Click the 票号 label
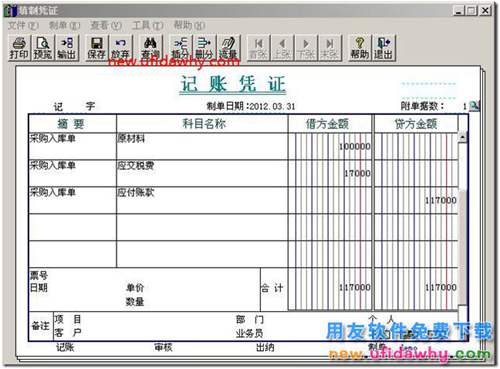Screen dimensions: 500x369 point(39,275)
